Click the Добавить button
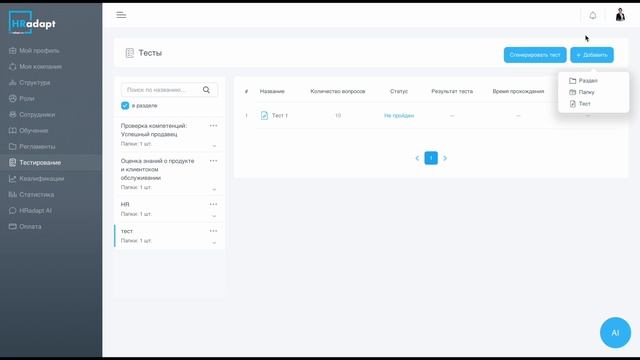The image size is (640, 360). (592, 55)
